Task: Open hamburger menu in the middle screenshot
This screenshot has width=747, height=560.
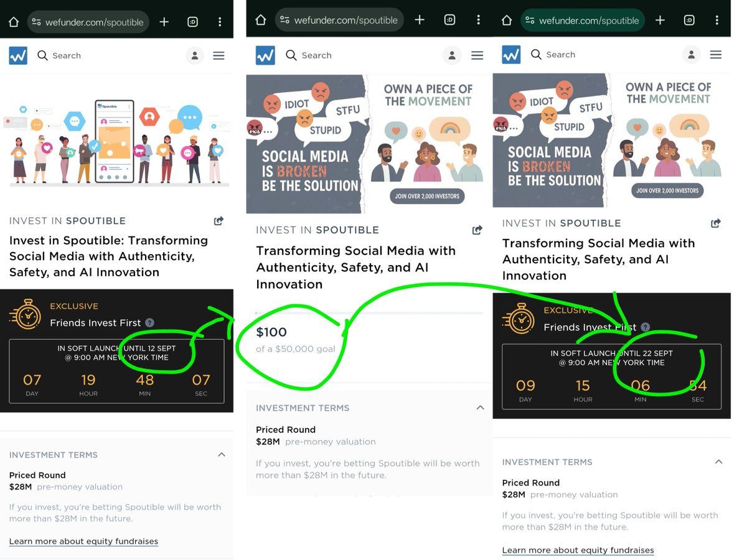Action: point(477,55)
